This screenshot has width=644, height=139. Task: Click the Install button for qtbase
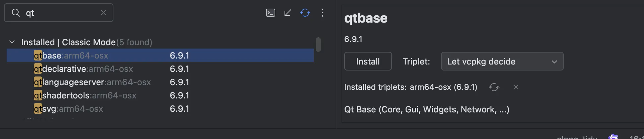pyautogui.click(x=368, y=62)
